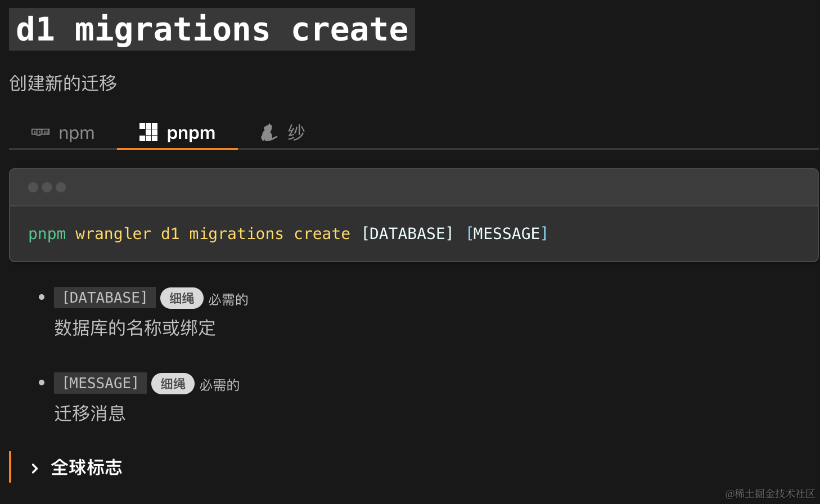The width and height of the screenshot is (820, 504).
Task: Select the [DATABASE] parameter code label
Action: pyautogui.click(x=105, y=298)
